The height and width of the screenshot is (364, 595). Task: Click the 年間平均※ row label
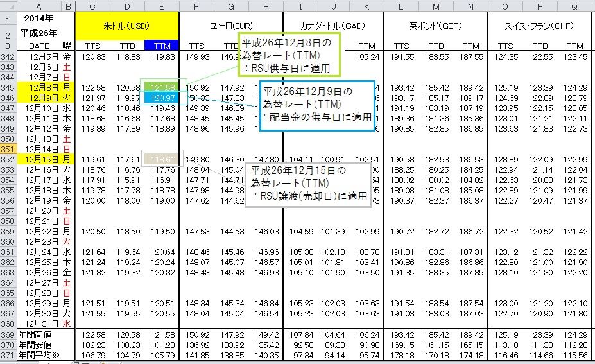click(39, 355)
